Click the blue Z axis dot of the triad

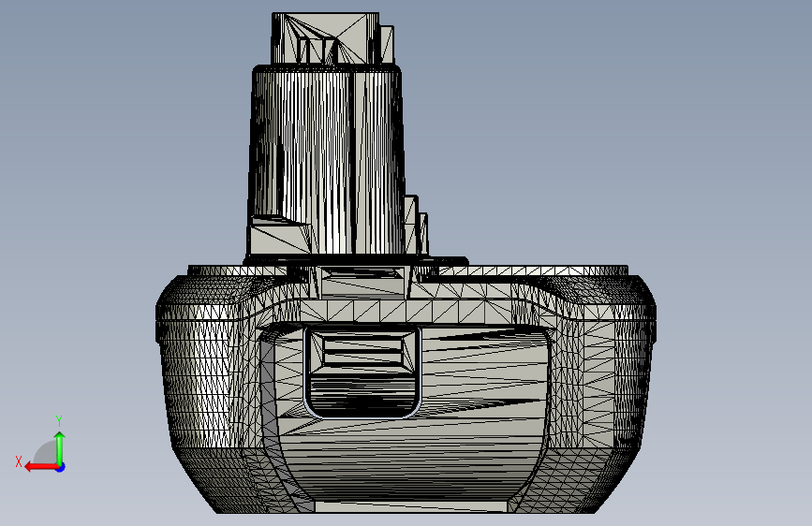[x=61, y=467]
